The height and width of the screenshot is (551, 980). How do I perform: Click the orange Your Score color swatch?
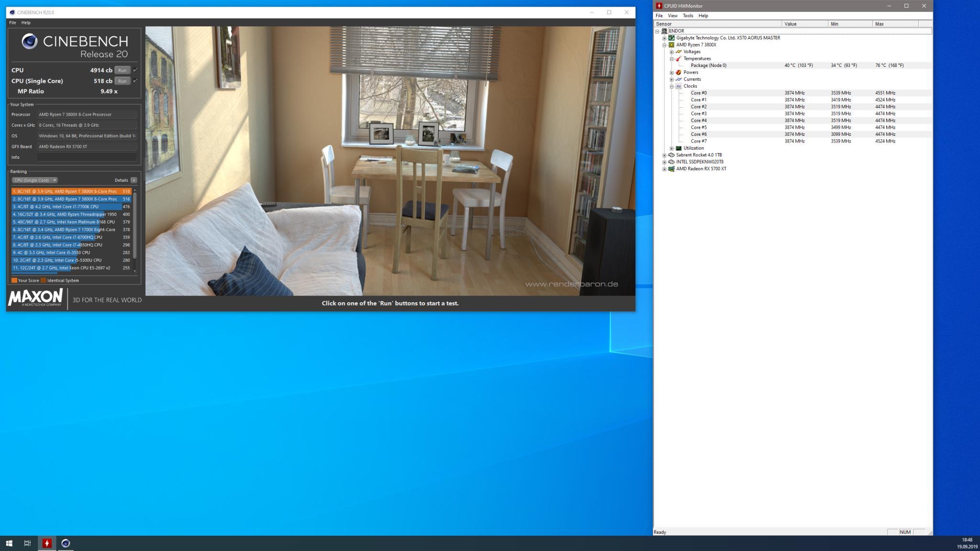[x=14, y=280]
